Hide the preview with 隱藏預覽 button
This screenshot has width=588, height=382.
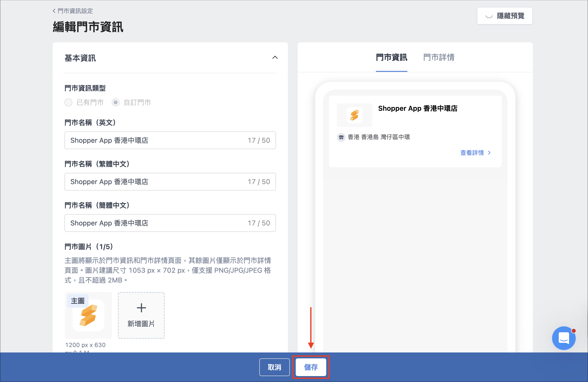point(505,16)
